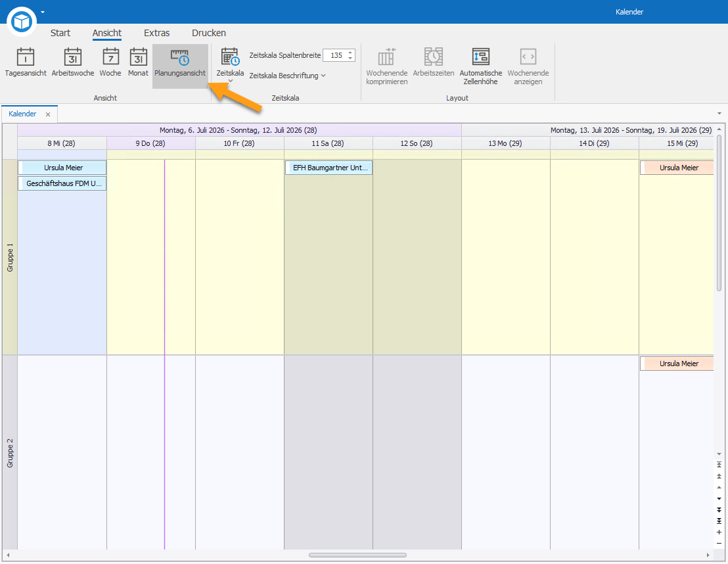Open the Drucken ribbon tab
This screenshot has width=728, height=564.
coord(209,33)
